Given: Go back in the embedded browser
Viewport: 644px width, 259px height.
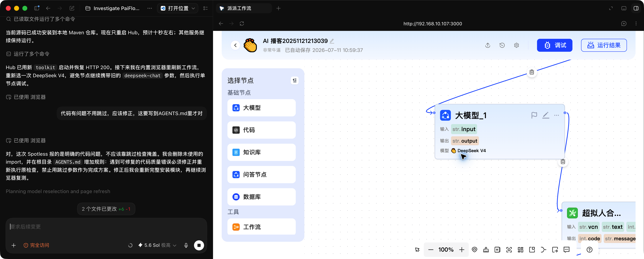Looking at the screenshot, I should point(221,24).
